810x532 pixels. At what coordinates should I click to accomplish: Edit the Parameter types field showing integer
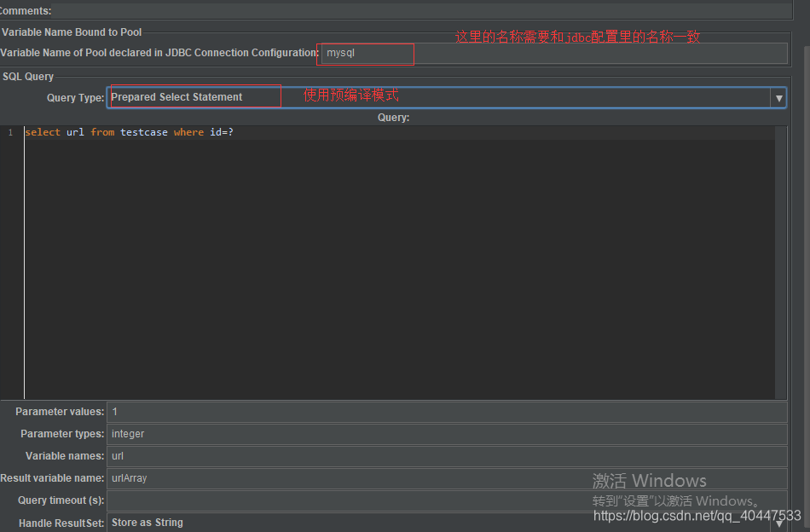447,434
